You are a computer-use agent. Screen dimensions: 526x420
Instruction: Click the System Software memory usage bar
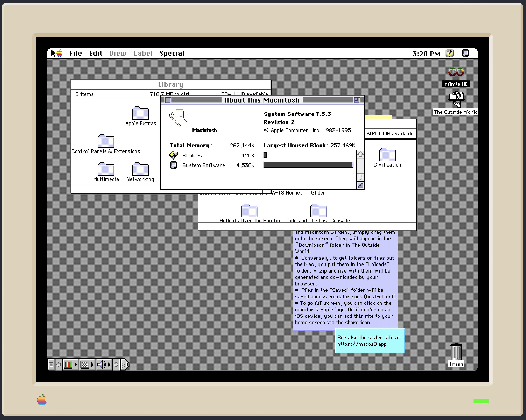click(x=308, y=165)
